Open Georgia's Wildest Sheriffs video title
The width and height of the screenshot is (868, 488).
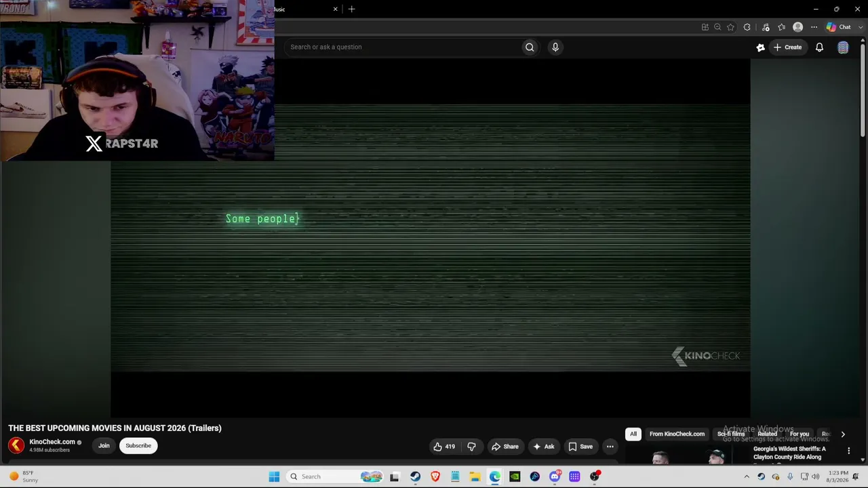pos(789,453)
